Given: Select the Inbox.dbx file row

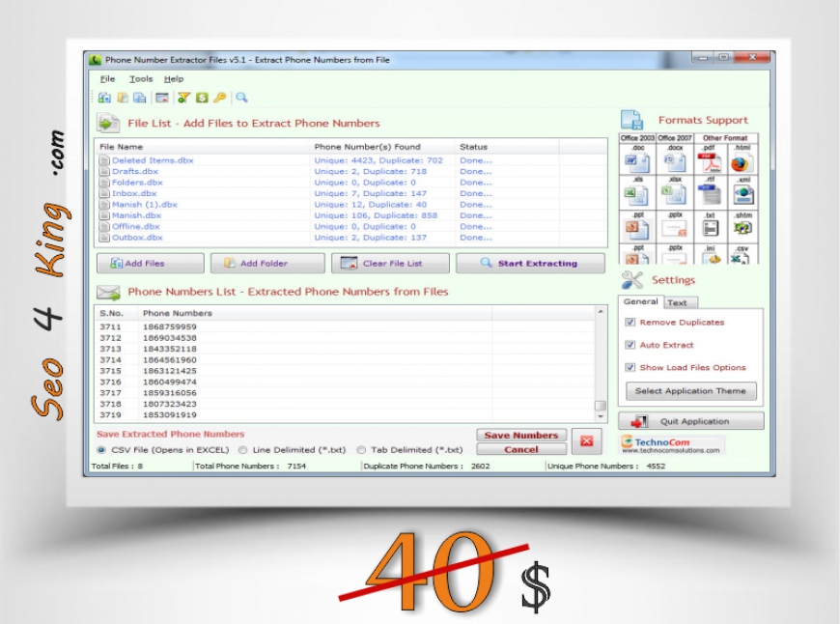Looking at the screenshot, I should 350,193.
